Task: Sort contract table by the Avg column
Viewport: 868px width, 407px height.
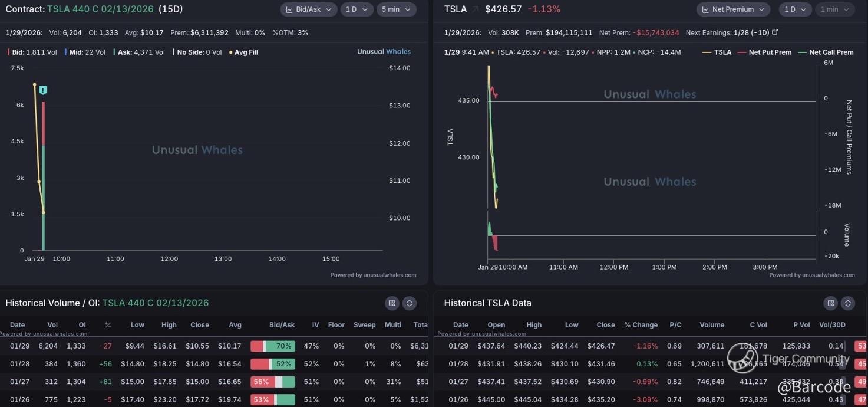Action: 235,325
